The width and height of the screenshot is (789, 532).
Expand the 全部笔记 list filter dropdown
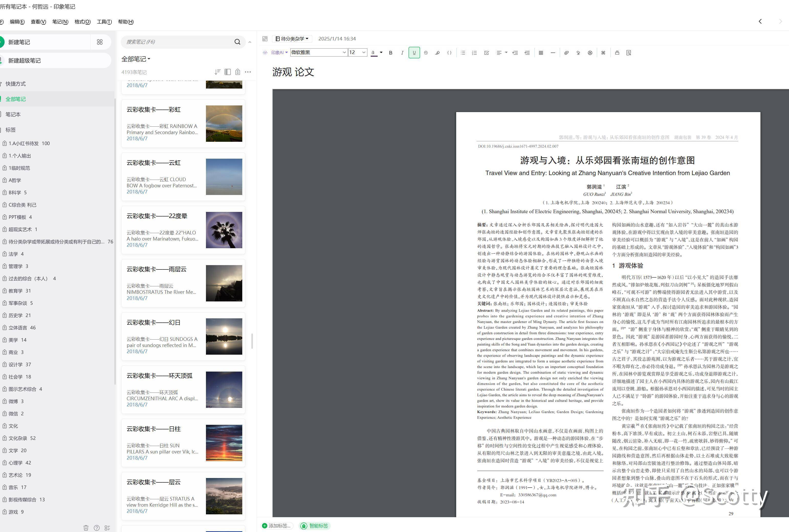click(x=136, y=59)
